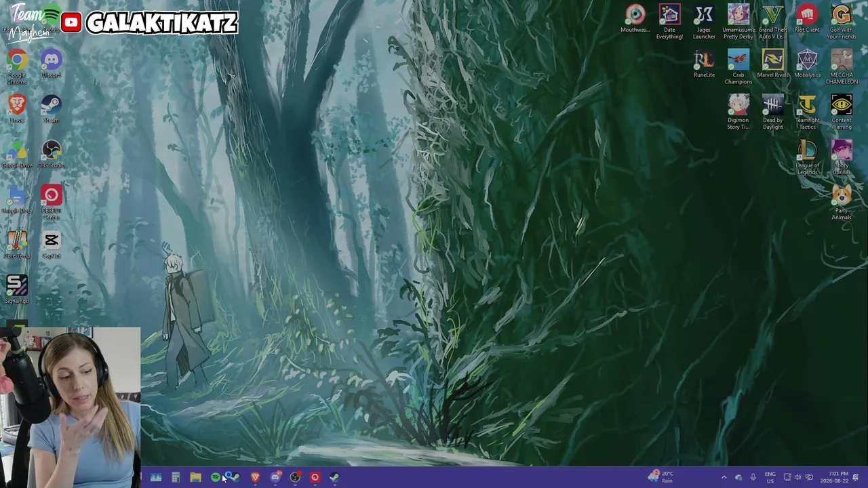Click the SignalRgb desktop icon

click(17, 290)
